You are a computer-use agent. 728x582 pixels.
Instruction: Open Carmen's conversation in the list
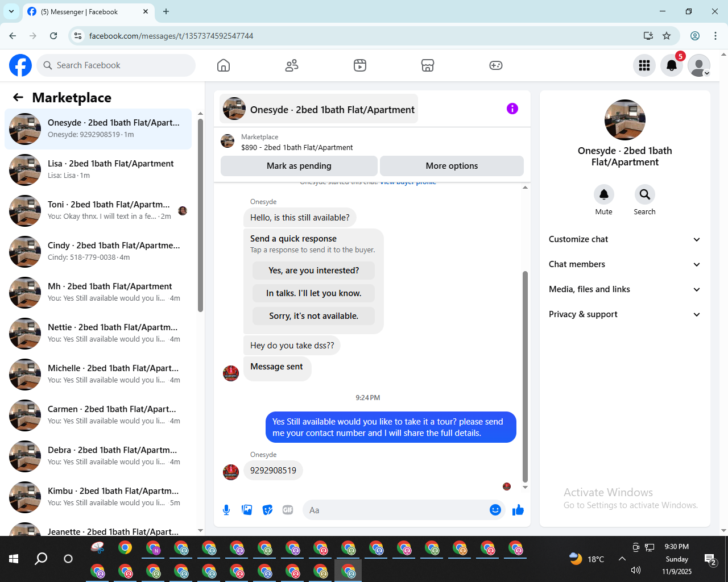[98, 415]
